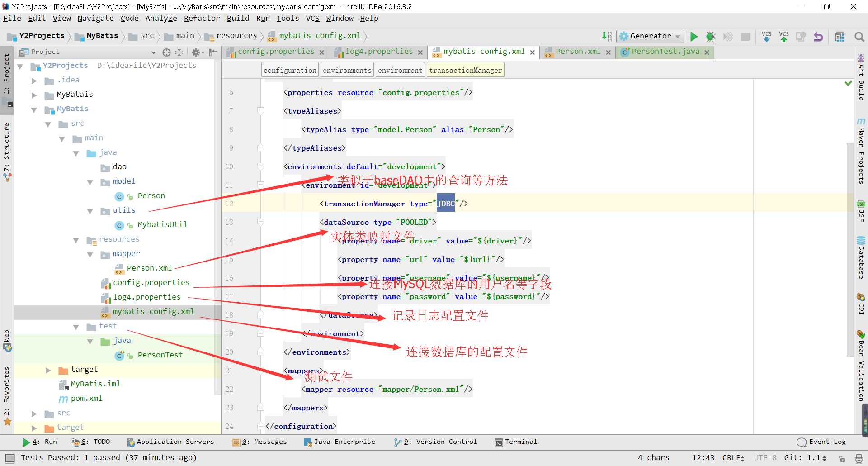Collapse all nodes in Project panel

pos(179,52)
